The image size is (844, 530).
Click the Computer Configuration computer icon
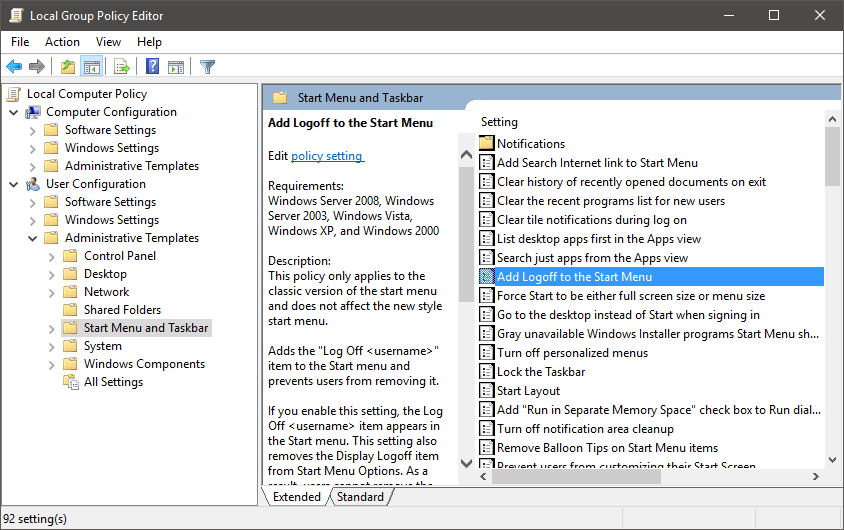[33, 112]
